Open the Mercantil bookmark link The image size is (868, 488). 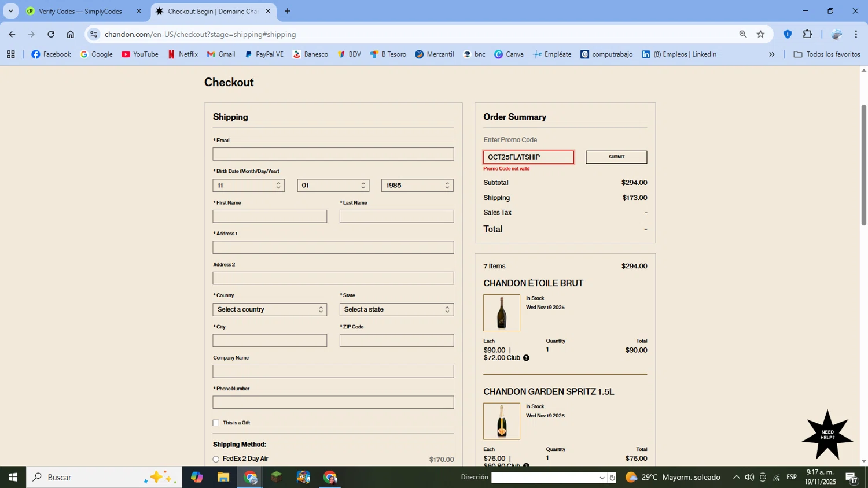click(x=434, y=54)
